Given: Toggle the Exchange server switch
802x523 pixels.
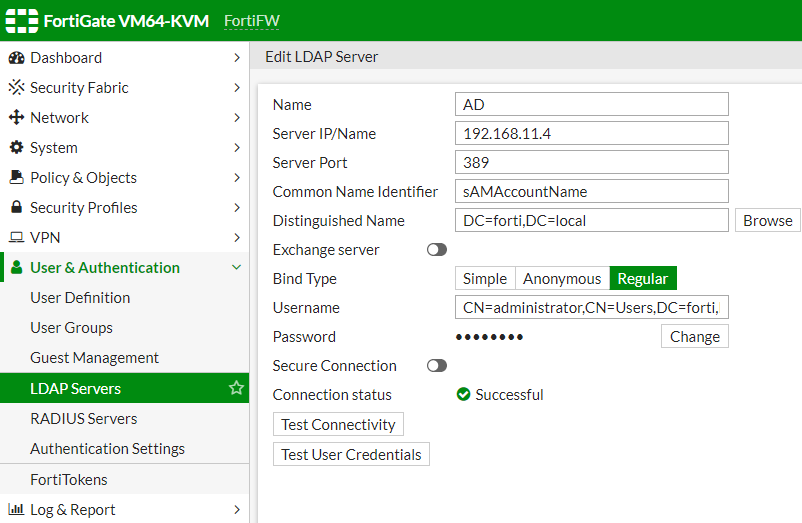Looking at the screenshot, I should coord(437,249).
